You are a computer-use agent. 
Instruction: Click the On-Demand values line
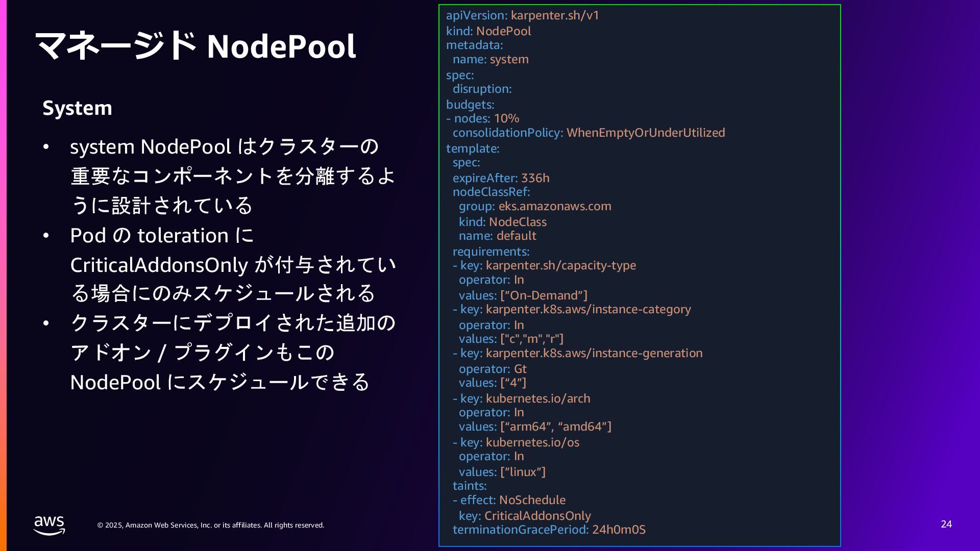(523, 295)
